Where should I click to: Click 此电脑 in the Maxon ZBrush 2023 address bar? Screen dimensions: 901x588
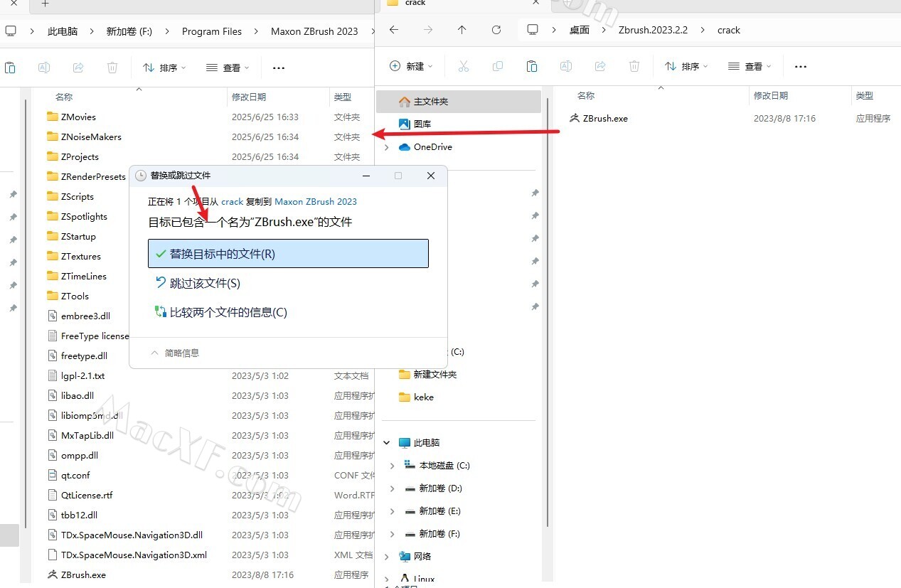click(x=63, y=31)
